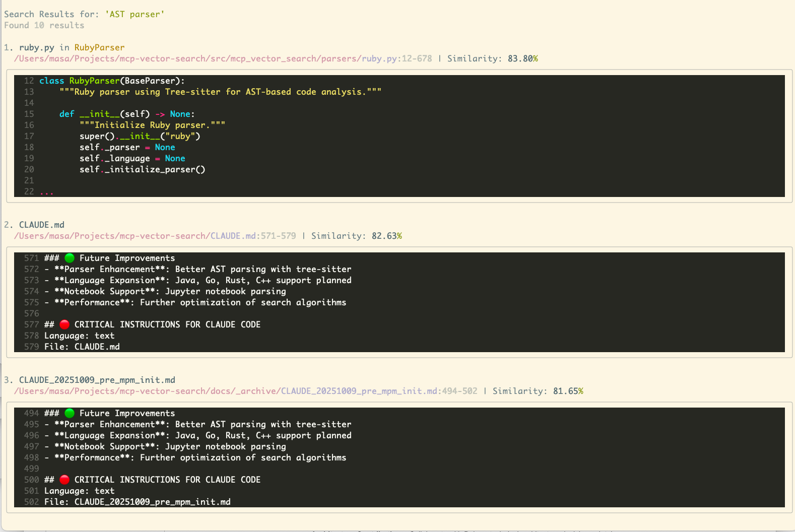
Task: Click 'File: CLAUDE_20251009_pre_mpm_init.md' on line 502
Action: pyautogui.click(x=138, y=502)
